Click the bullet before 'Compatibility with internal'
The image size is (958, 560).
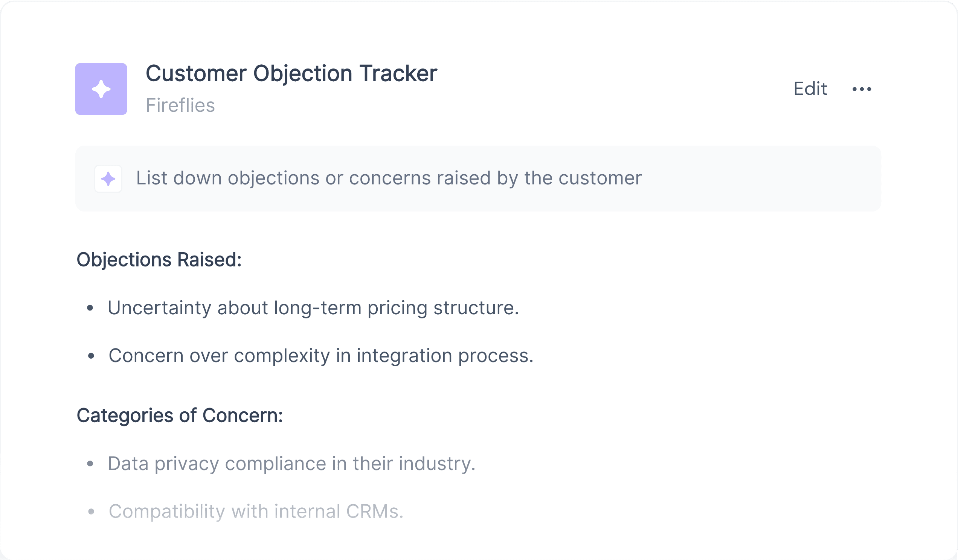click(91, 512)
